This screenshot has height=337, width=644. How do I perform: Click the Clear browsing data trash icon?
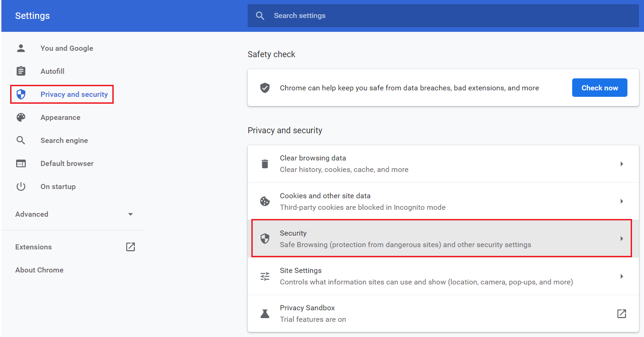coord(265,164)
